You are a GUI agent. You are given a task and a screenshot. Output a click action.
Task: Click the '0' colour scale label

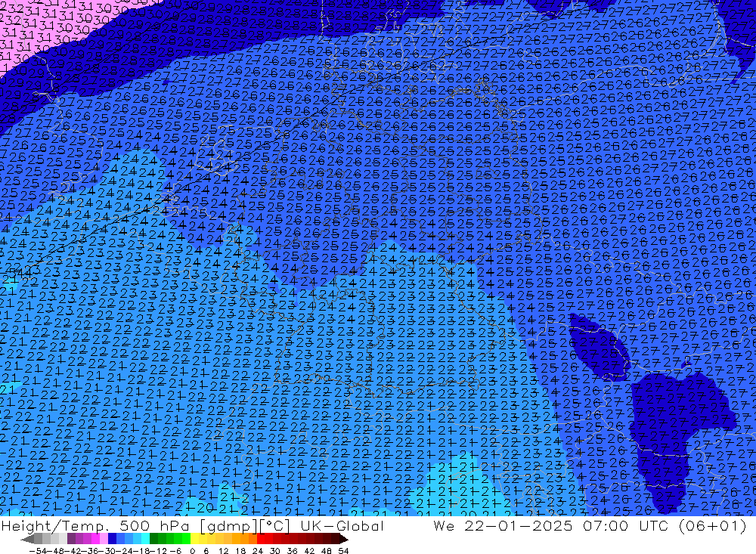pos(192,551)
